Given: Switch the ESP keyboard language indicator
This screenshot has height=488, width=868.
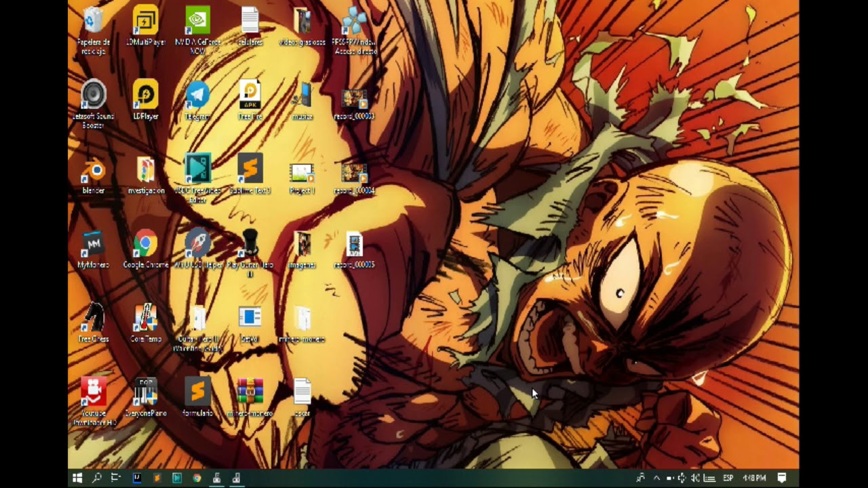Looking at the screenshot, I should click(x=728, y=478).
